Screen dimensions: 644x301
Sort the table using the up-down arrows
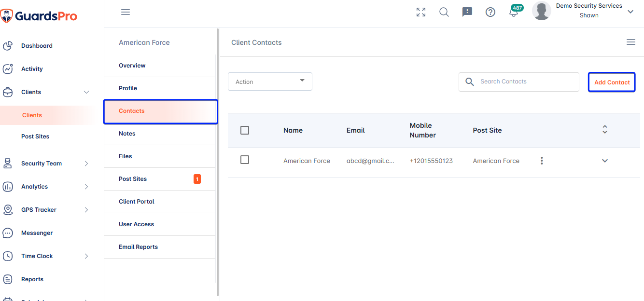point(605,129)
